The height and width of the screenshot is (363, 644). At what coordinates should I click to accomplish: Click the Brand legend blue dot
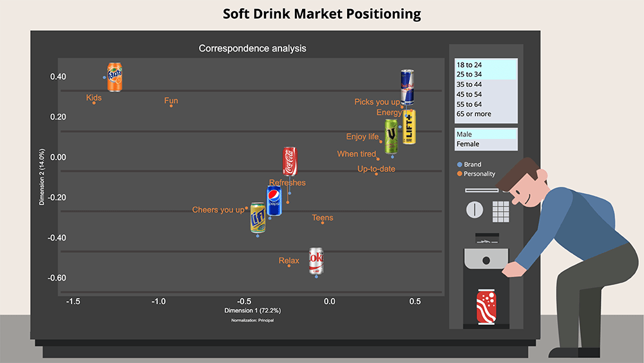[x=459, y=165]
